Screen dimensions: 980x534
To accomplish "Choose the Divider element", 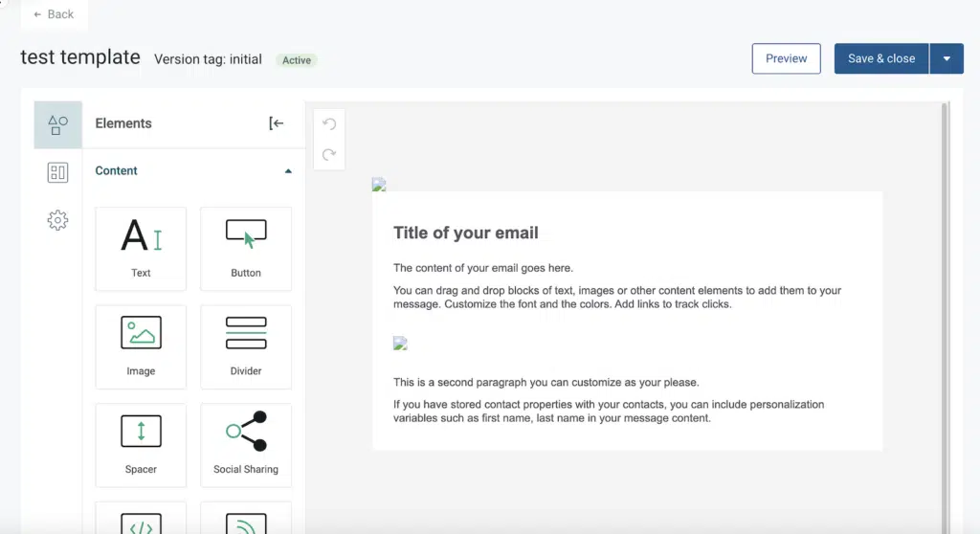I will tap(246, 347).
